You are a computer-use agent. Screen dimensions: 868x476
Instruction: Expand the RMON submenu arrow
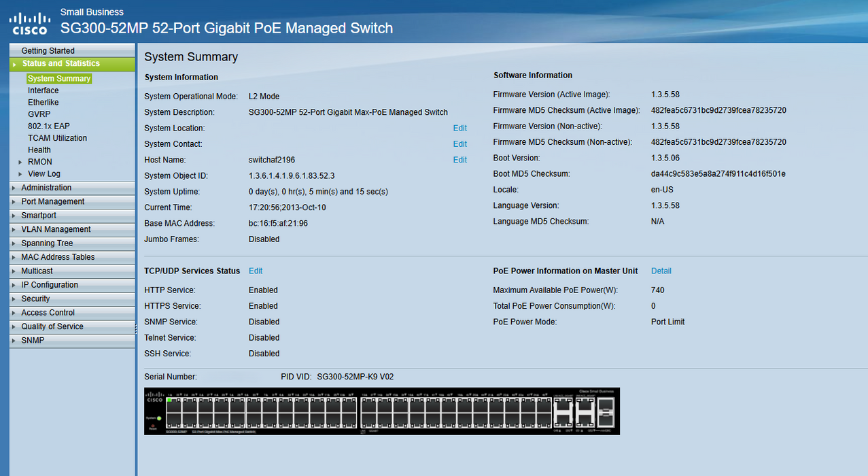(20, 162)
